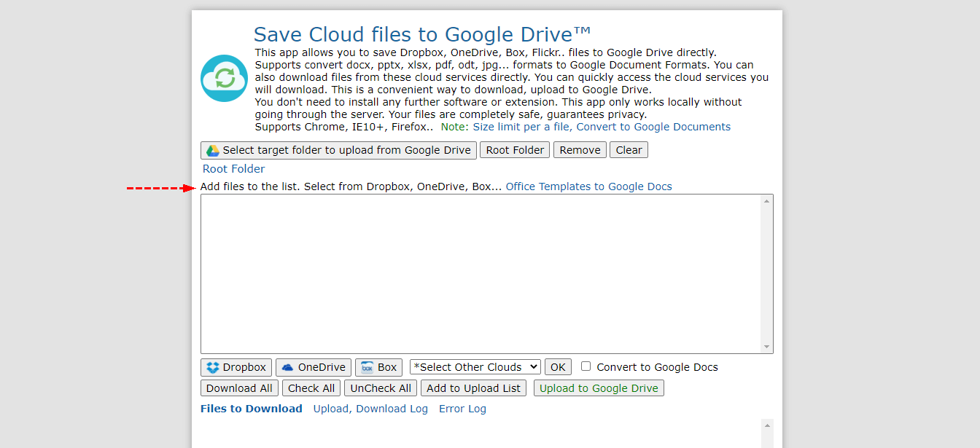Click the Check All button

[x=311, y=388]
